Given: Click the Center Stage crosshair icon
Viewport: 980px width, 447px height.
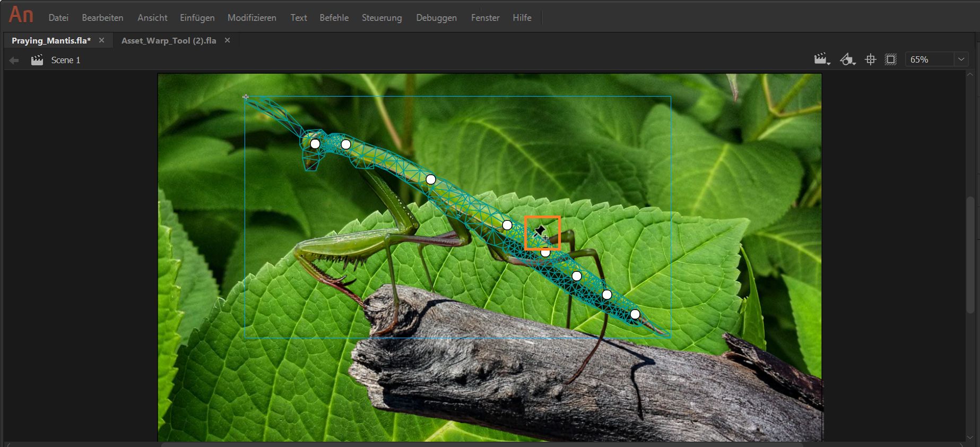Looking at the screenshot, I should [x=870, y=59].
